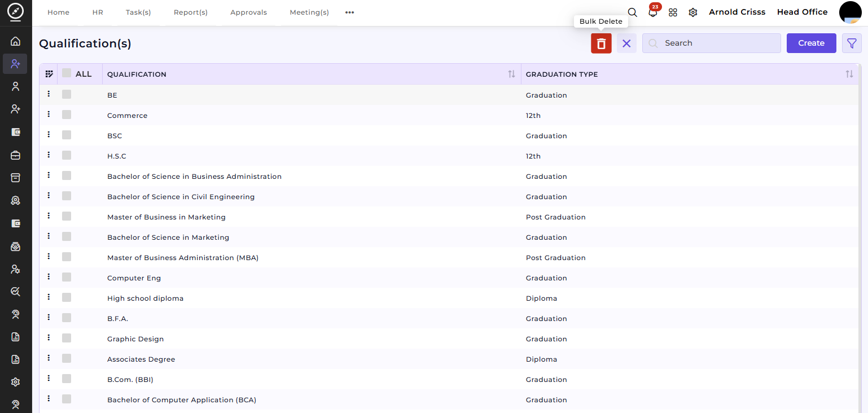This screenshot has width=868, height=413.
Task: Click the Arnold Crisss user name
Action: (x=737, y=12)
